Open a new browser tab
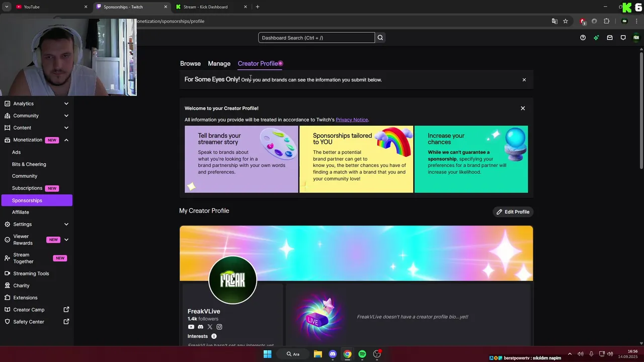644x362 pixels. click(257, 7)
